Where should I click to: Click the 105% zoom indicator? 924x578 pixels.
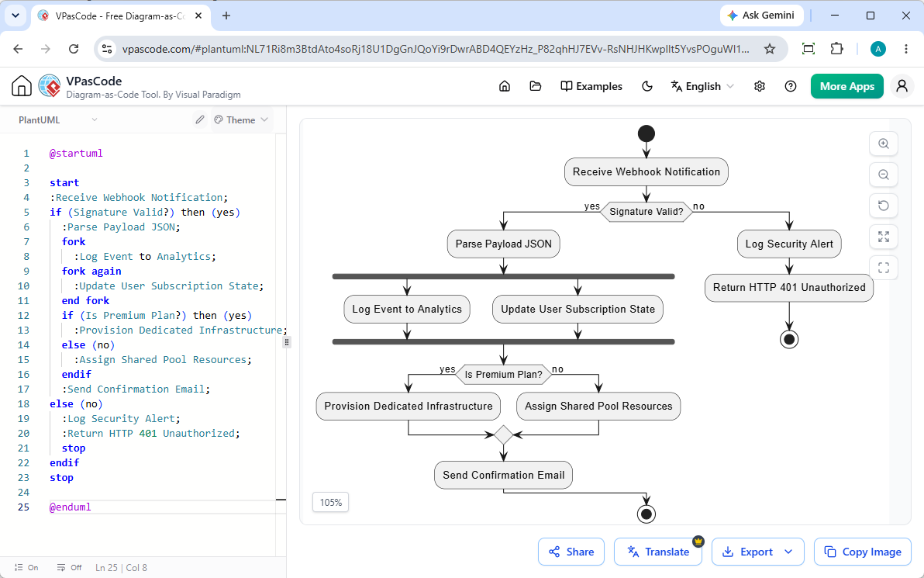[x=330, y=503]
